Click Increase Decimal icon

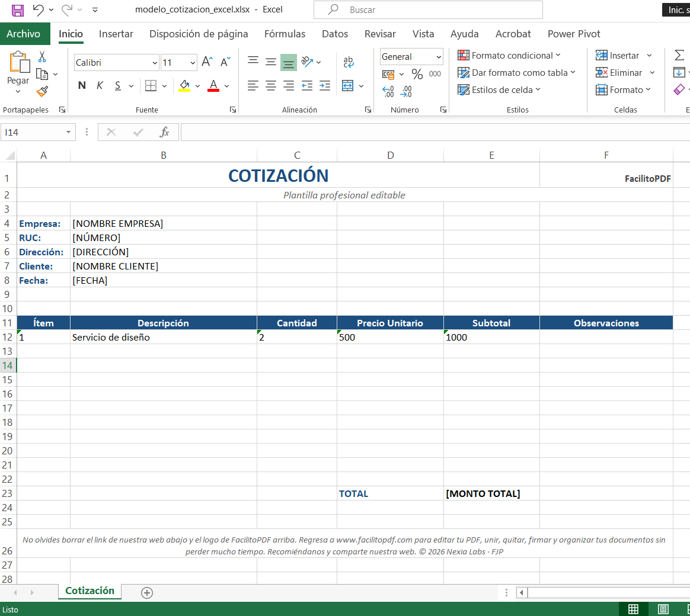[388, 91]
